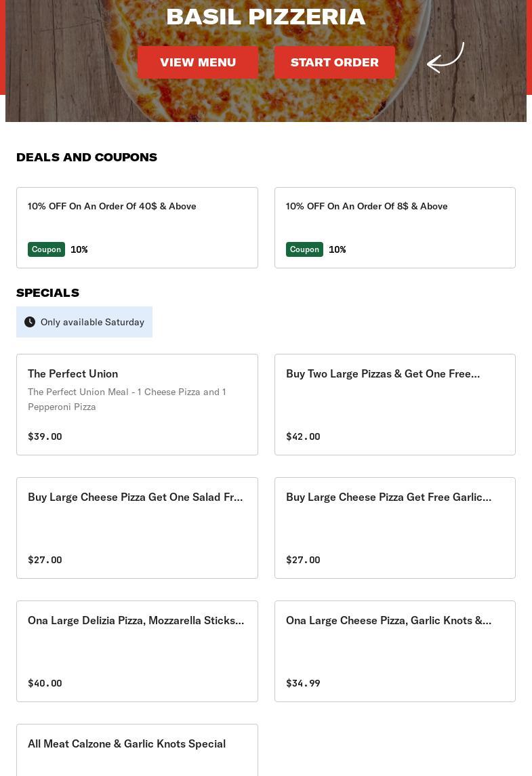
Task: Click the Deals and Coupons heading
Action: tap(87, 157)
